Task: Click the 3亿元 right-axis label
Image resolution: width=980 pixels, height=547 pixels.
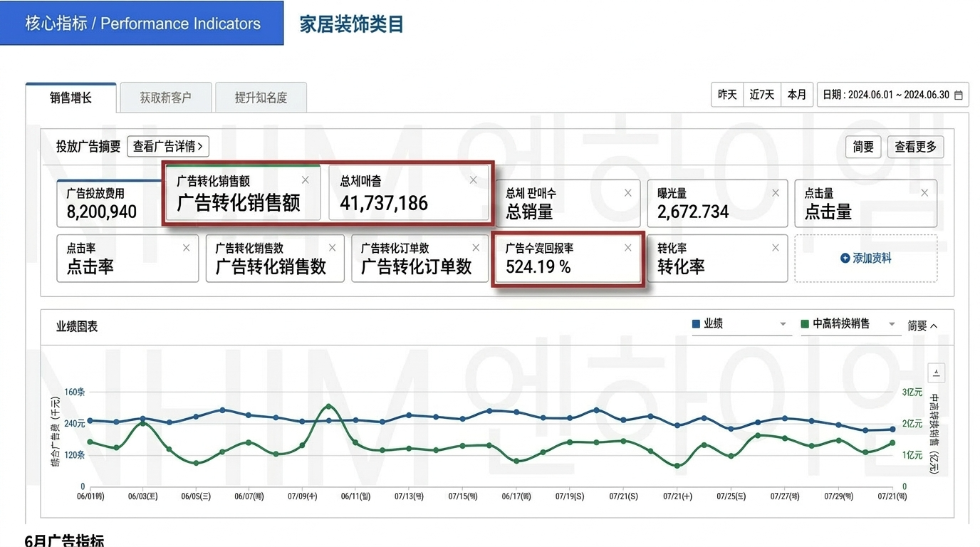Action: pyautogui.click(x=912, y=392)
